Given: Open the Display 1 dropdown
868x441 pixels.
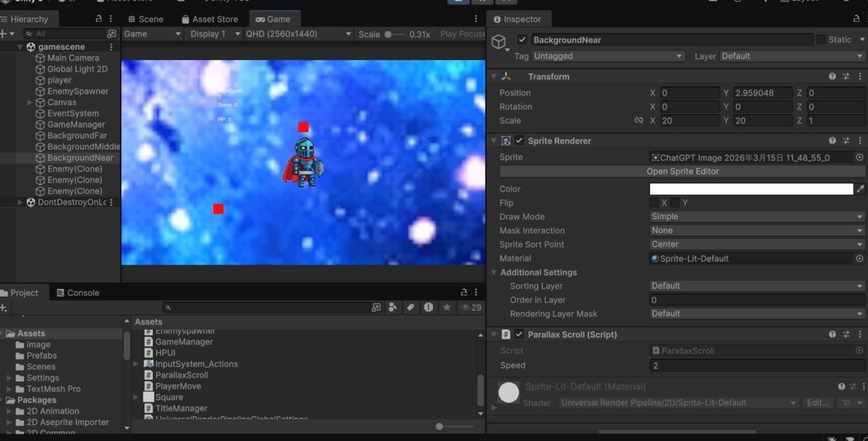Looking at the screenshot, I should coord(213,34).
